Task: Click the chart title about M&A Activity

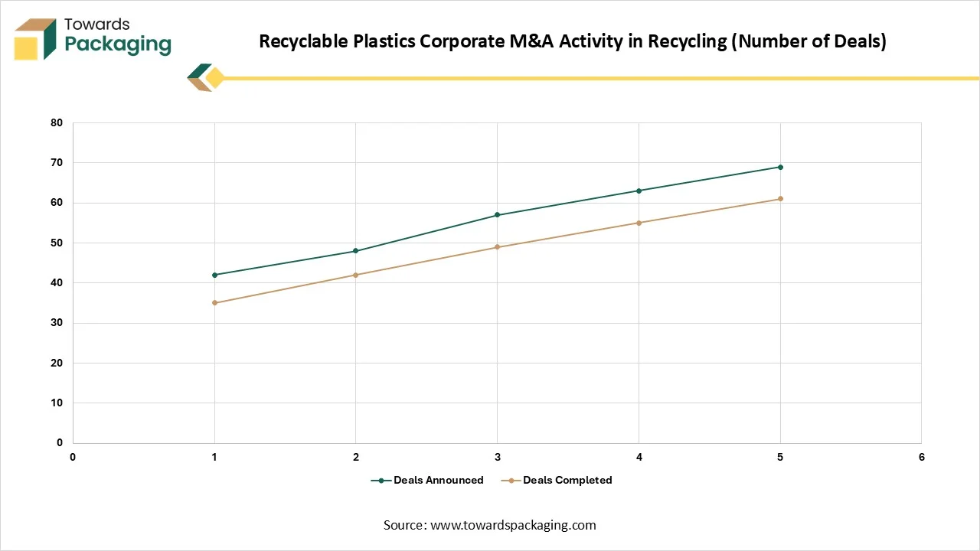Action: pyautogui.click(x=572, y=41)
